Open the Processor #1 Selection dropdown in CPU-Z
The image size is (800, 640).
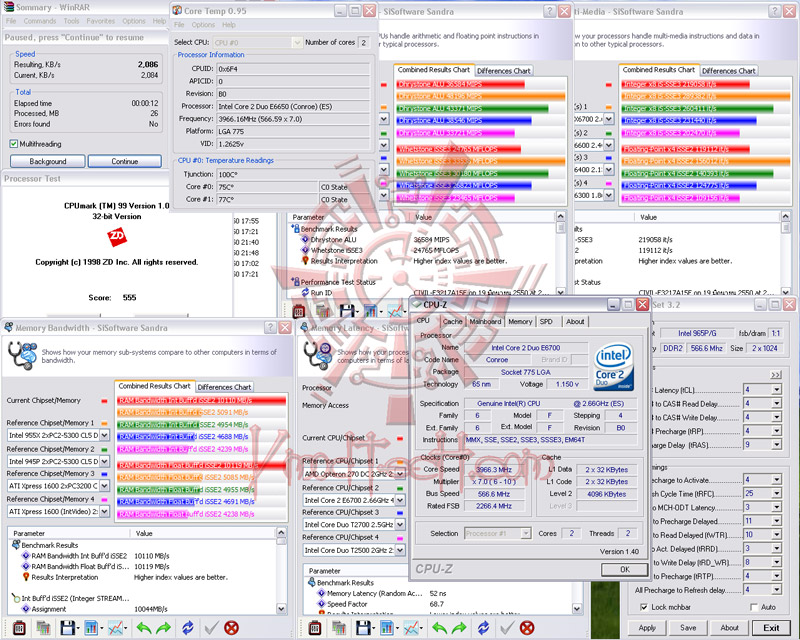coord(526,533)
